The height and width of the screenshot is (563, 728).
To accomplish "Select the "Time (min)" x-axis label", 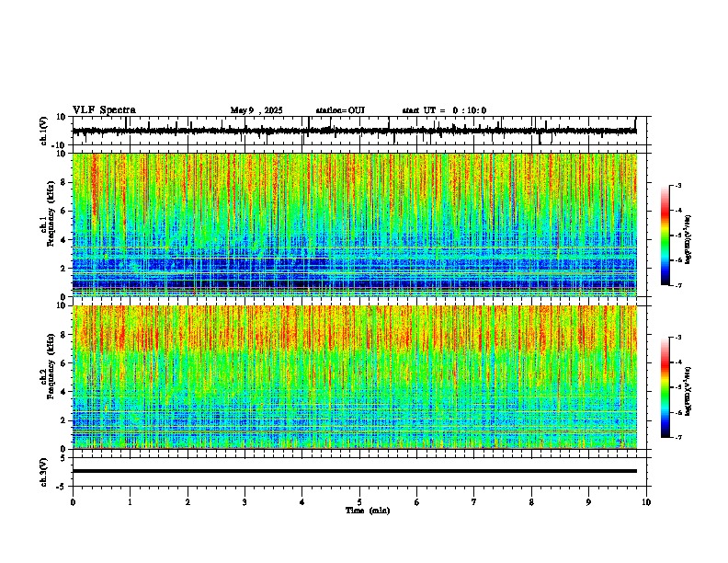I will (368, 511).
